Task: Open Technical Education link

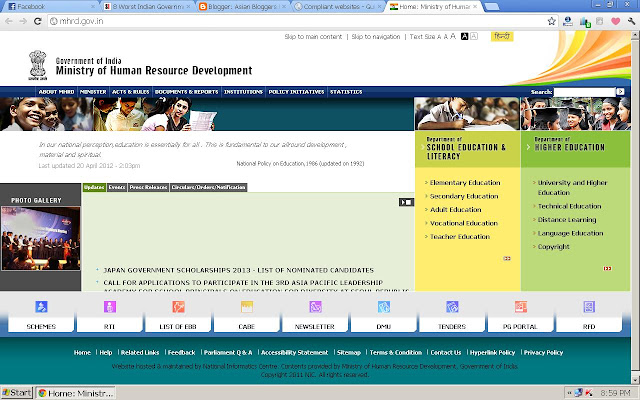Action: pyautogui.click(x=569, y=206)
